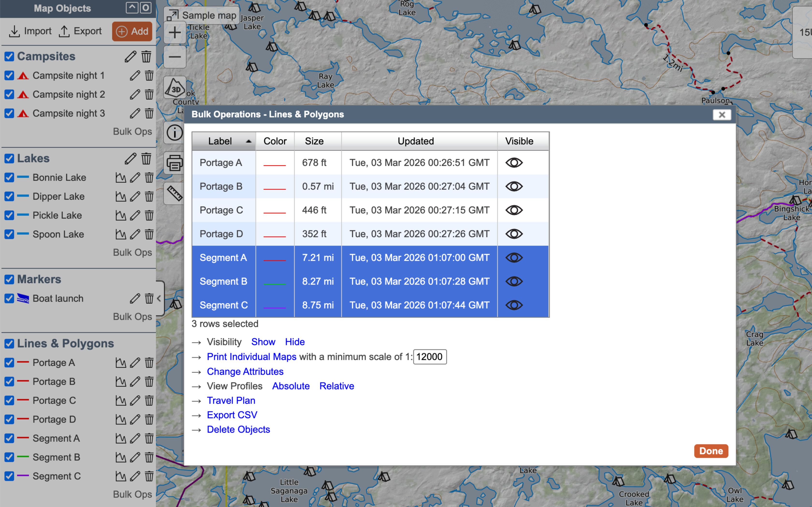812x507 pixels.
Task: Click the Import menu item
Action: 30,31
